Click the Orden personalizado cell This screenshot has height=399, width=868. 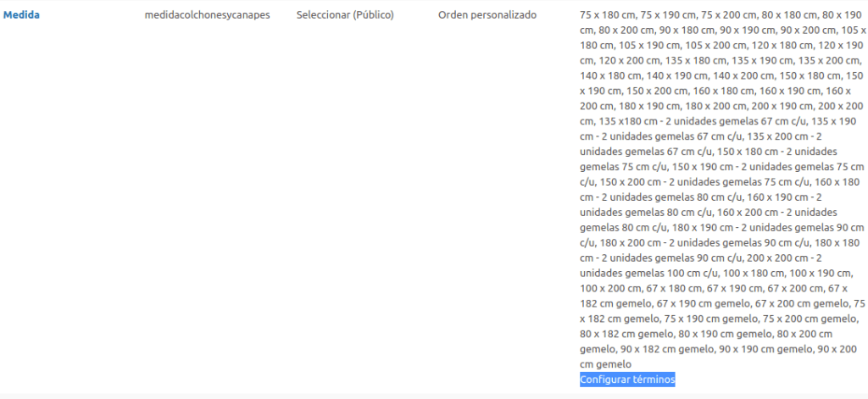click(487, 15)
